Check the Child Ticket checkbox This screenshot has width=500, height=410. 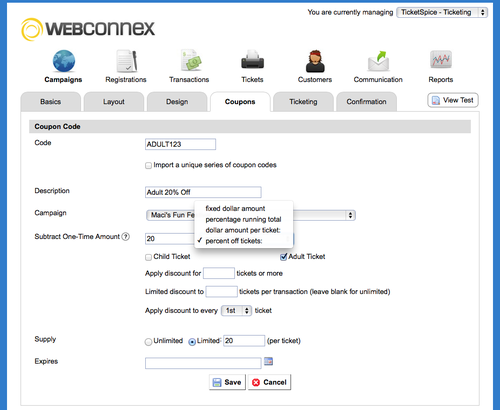click(x=148, y=257)
